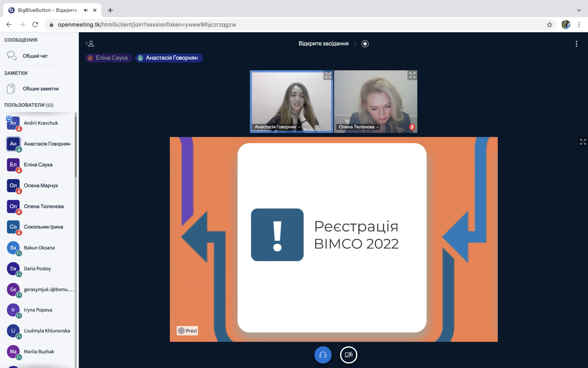This screenshot has width=588, height=368.
Task: Select the Общий чат item
Action: tap(39, 56)
